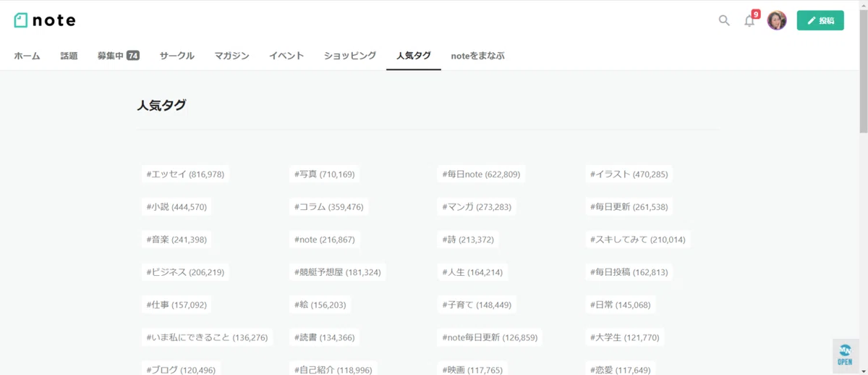Viewport: 868px width, 375px height.
Task: Switch to the イベント tab
Action: [x=286, y=56]
